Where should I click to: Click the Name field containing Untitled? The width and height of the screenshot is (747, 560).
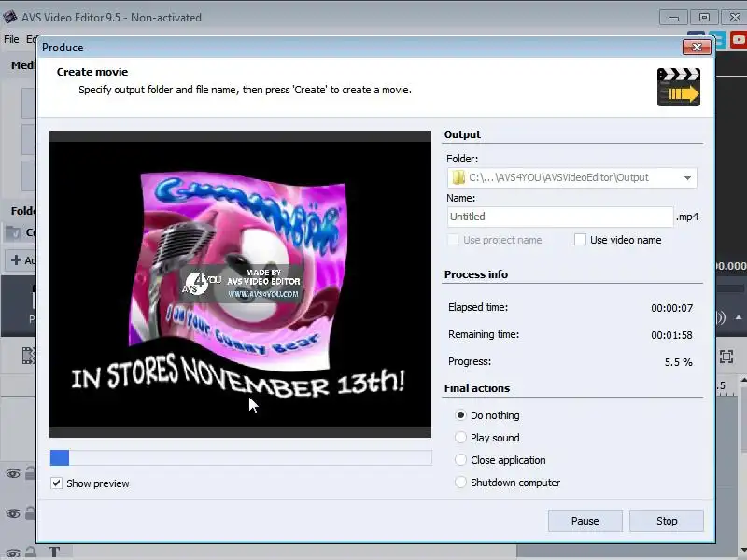(x=559, y=217)
